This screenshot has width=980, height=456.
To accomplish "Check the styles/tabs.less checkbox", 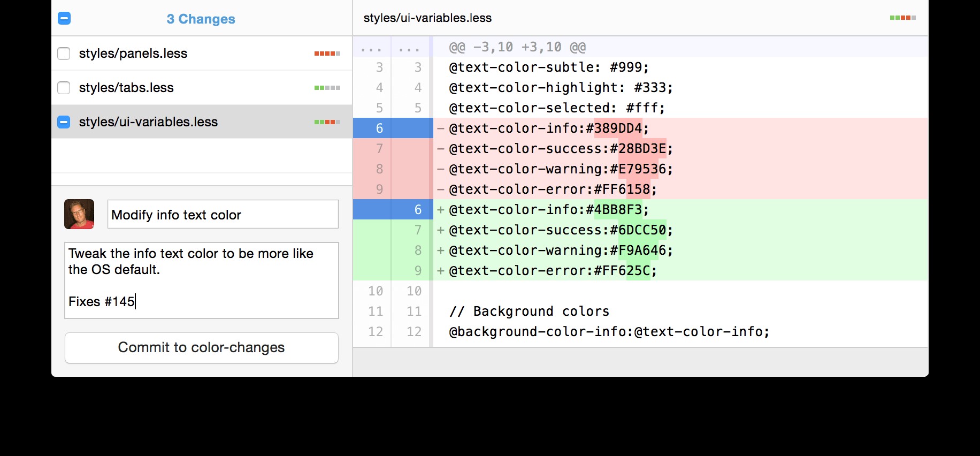I will point(64,88).
